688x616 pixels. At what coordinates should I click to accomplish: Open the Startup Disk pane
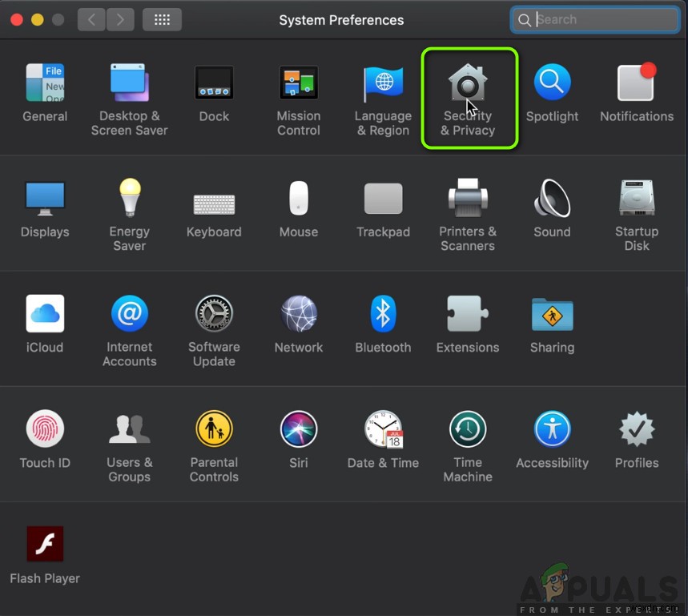[x=636, y=197]
